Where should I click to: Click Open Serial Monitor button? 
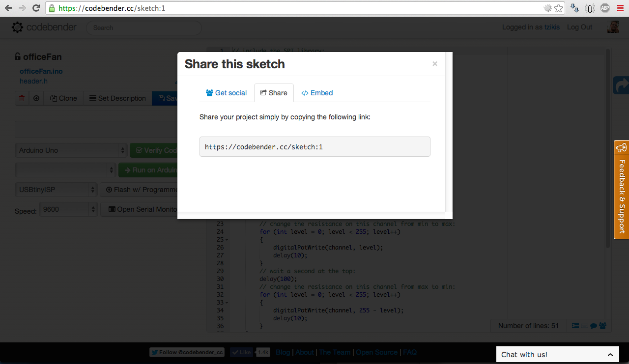[x=140, y=209]
